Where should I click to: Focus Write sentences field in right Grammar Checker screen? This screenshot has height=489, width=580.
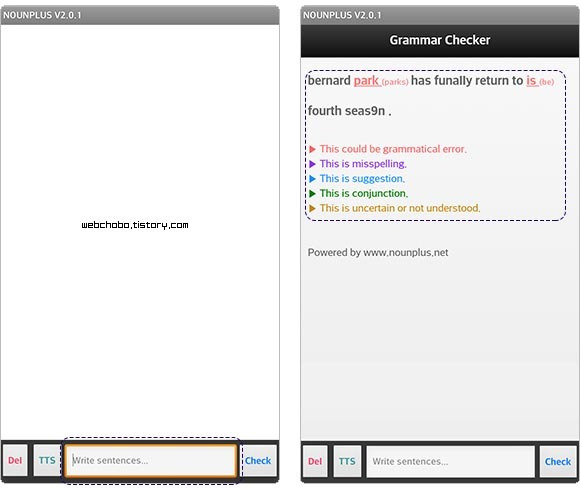click(x=451, y=461)
